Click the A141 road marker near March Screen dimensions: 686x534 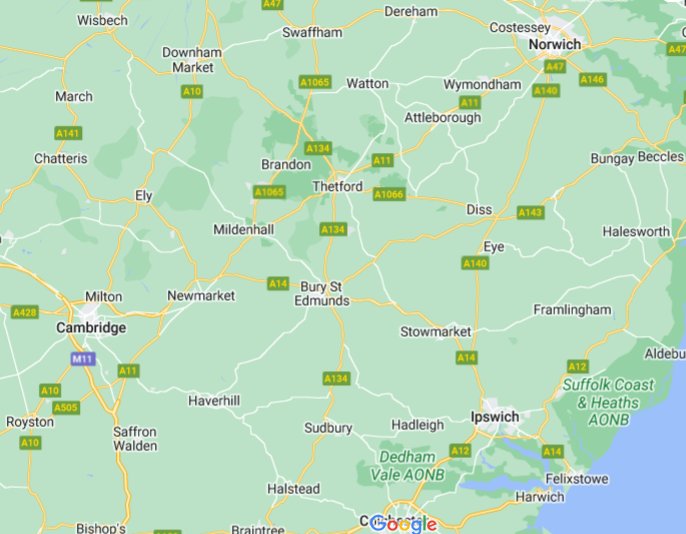pyautogui.click(x=68, y=133)
